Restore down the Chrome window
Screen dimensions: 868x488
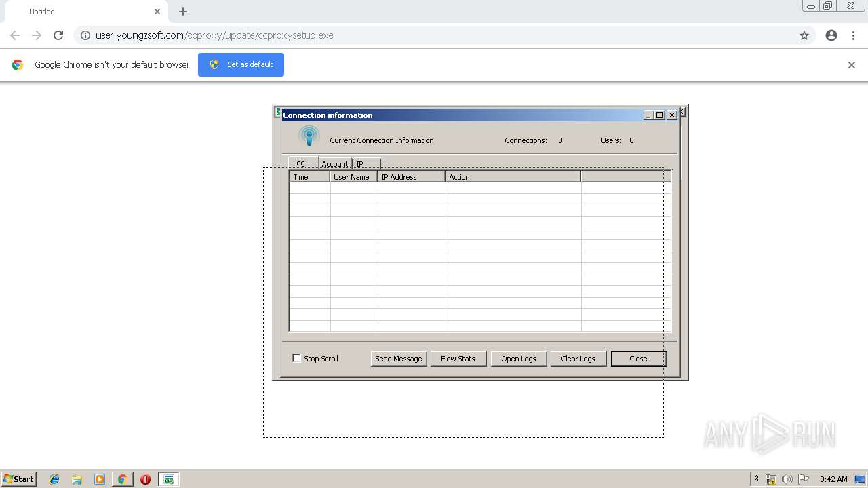click(828, 6)
